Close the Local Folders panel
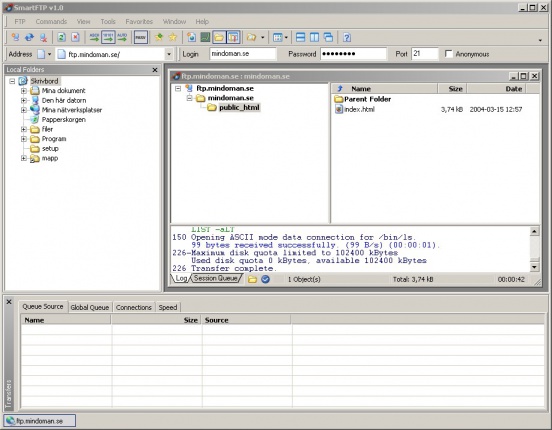552x430 pixels. 155,70
